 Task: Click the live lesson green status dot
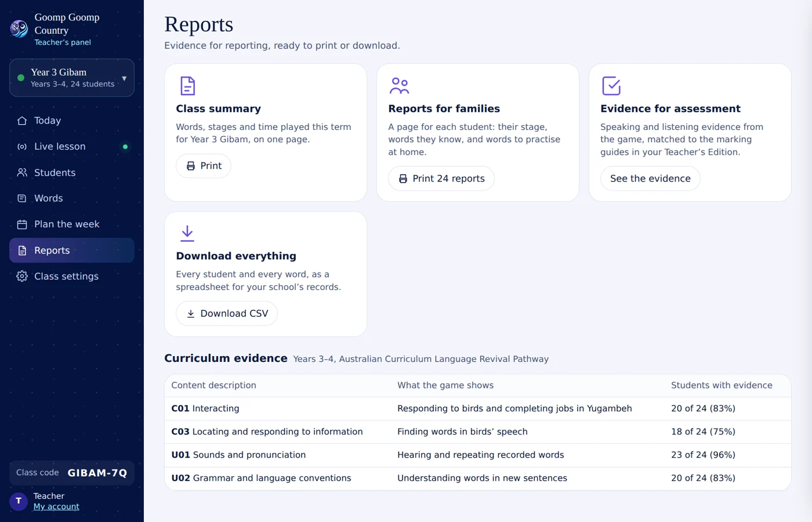125,147
